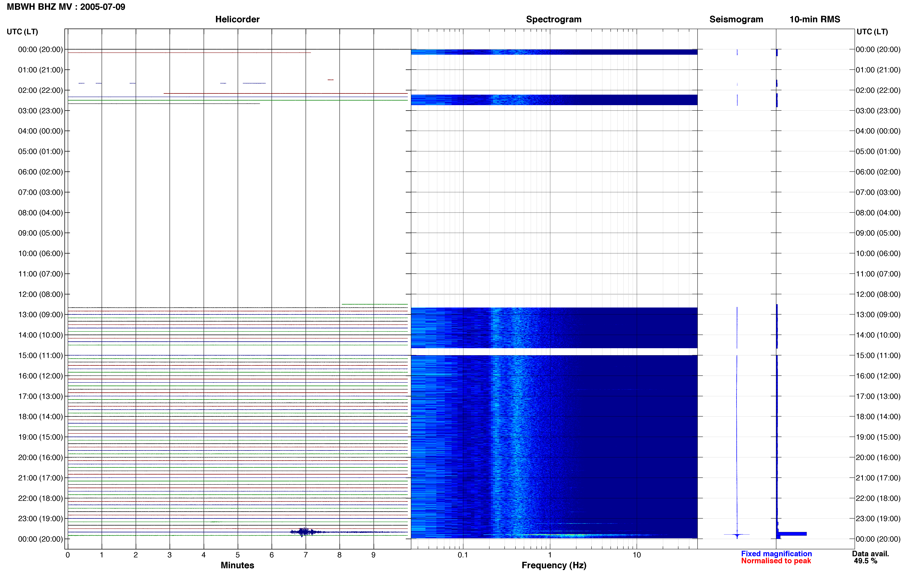Click the 17:00 (13:00) label on the left axis
The height and width of the screenshot is (578, 924).
(41, 396)
